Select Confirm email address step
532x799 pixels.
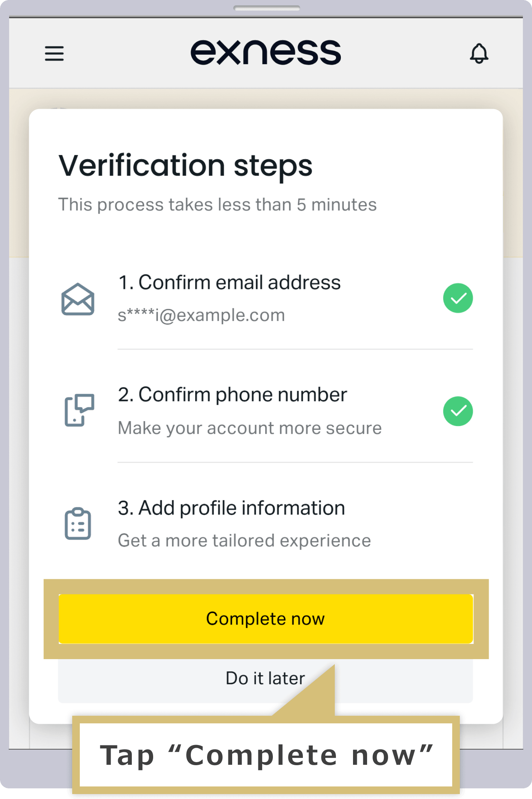230,282
